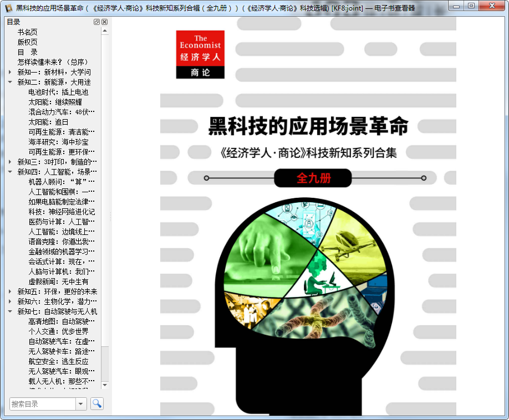The image size is (509, 420).
Task: Open 人工智能和围棋 chapter
Action: coord(62,192)
